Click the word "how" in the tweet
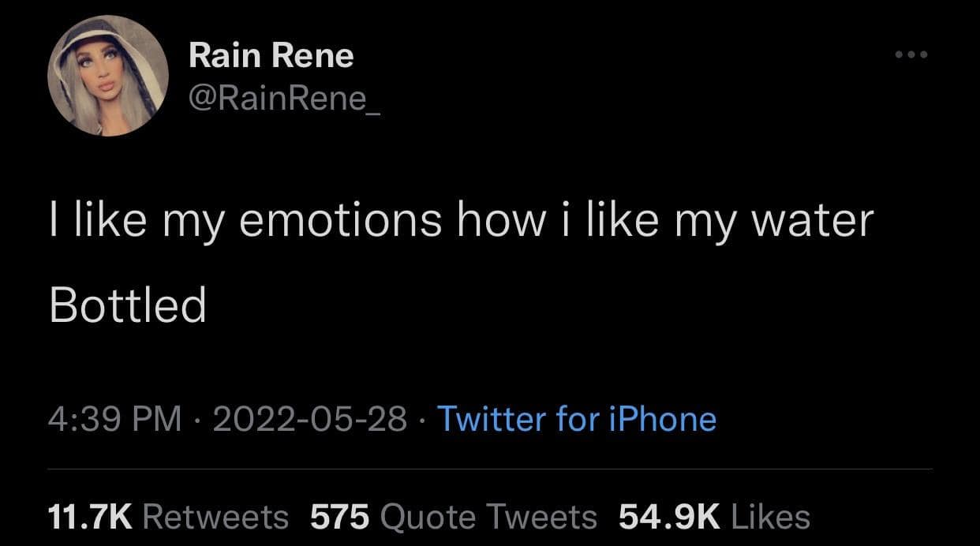This screenshot has height=546, width=980. (x=499, y=220)
